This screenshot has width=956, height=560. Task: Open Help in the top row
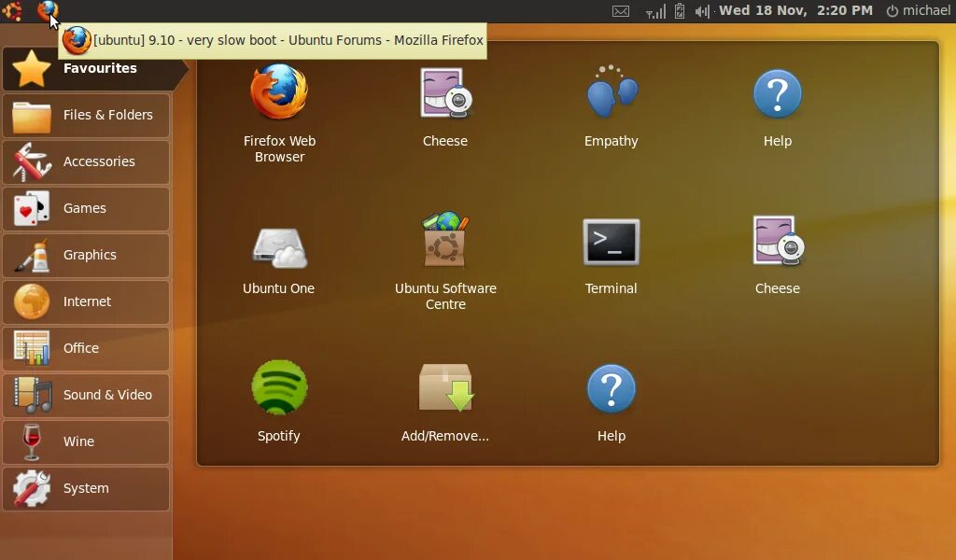pyautogui.click(x=778, y=106)
